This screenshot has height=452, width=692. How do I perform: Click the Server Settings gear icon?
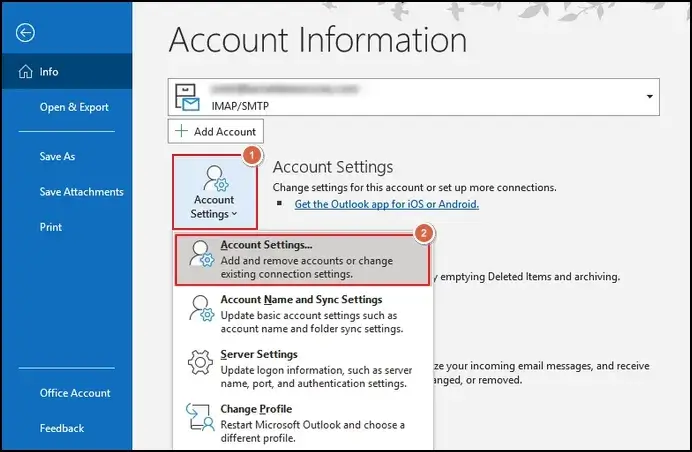point(200,362)
